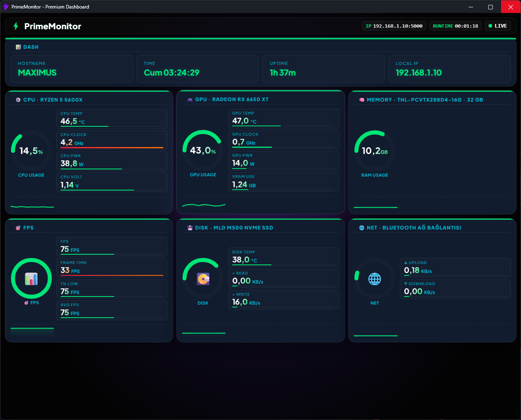Minimize the PrimeMonitor window

tap(471, 7)
